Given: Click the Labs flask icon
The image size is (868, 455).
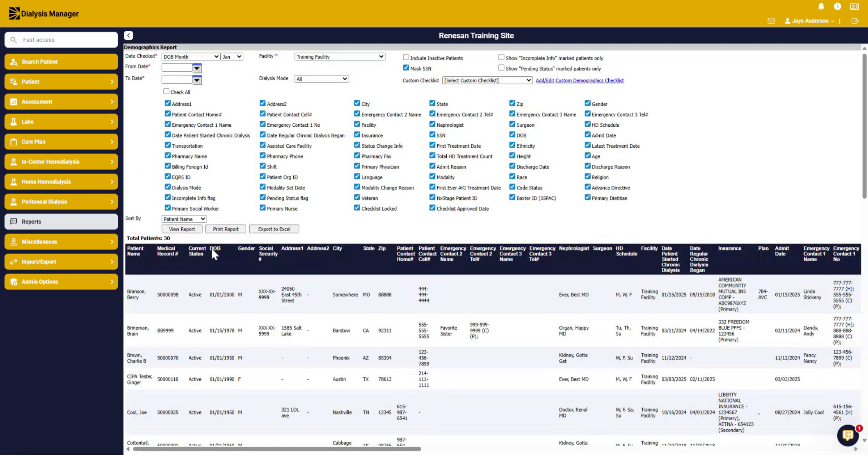Looking at the screenshot, I should tap(14, 122).
